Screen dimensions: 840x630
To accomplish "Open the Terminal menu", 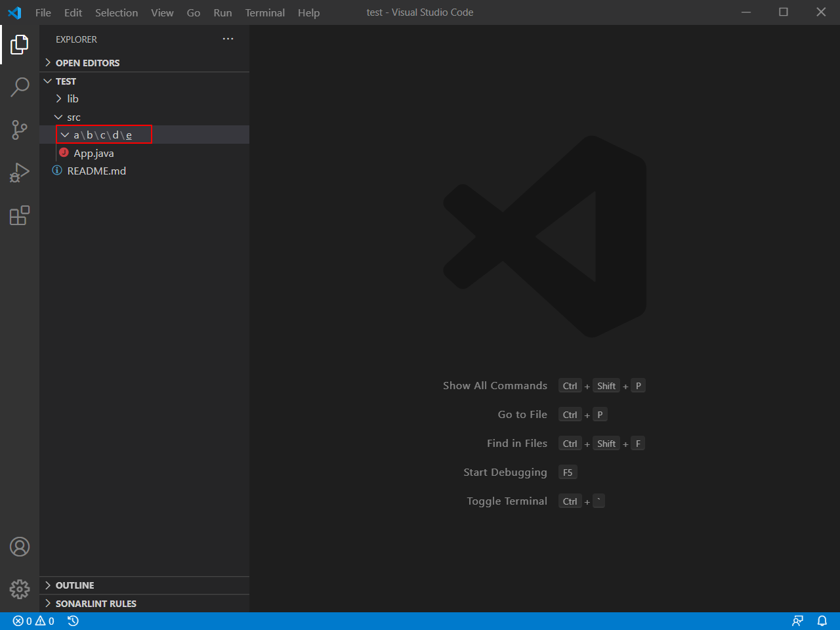I will click(x=264, y=12).
